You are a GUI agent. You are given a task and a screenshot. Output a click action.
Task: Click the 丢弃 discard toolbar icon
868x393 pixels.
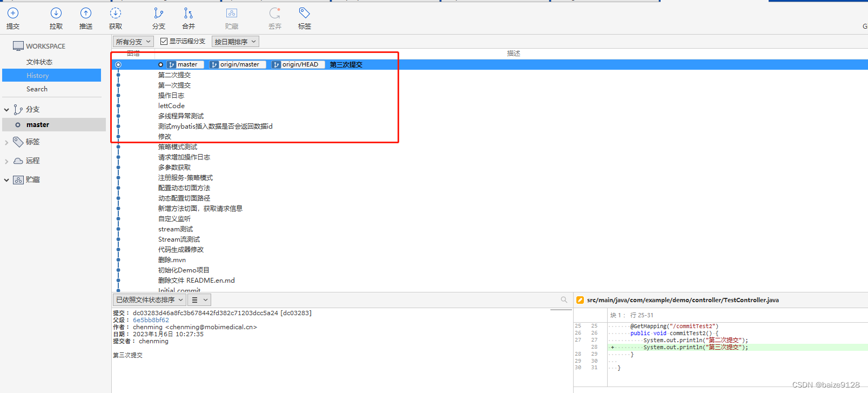point(275,13)
